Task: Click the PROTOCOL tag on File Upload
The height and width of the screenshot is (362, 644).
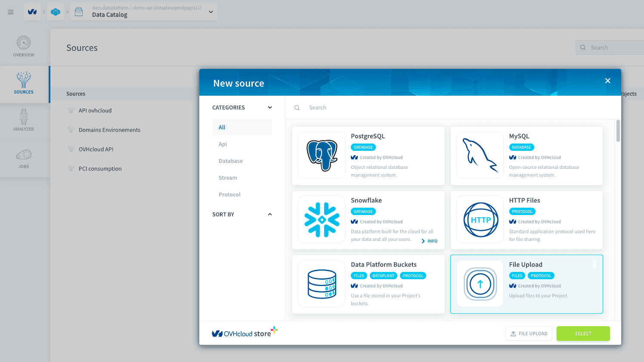Action: pyautogui.click(x=541, y=276)
